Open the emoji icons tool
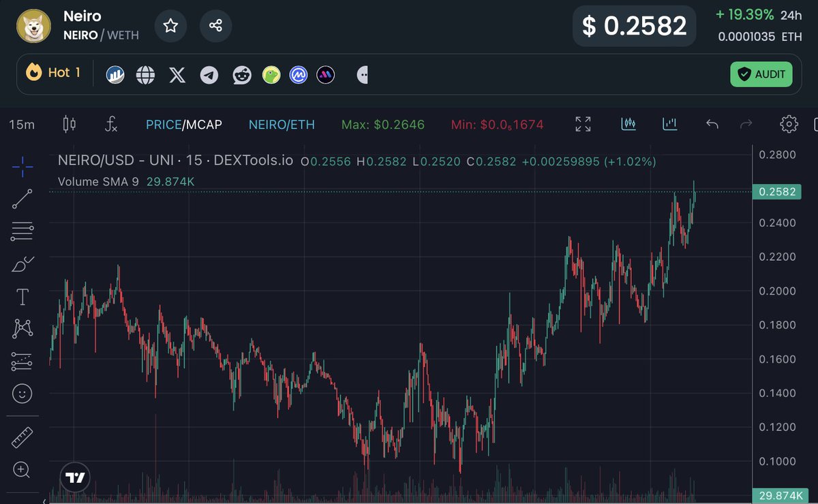The height and width of the screenshot is (504, 818). tap(22, 394)
